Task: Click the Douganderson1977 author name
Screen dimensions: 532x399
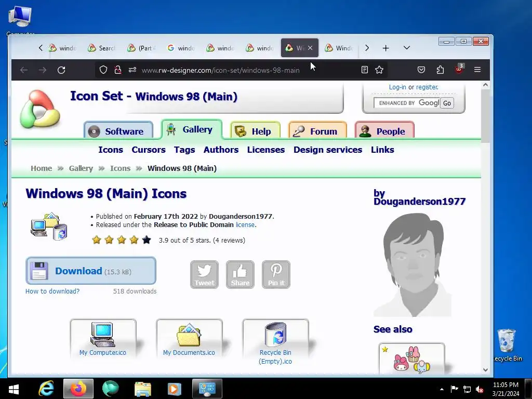Action: [419, 202]
